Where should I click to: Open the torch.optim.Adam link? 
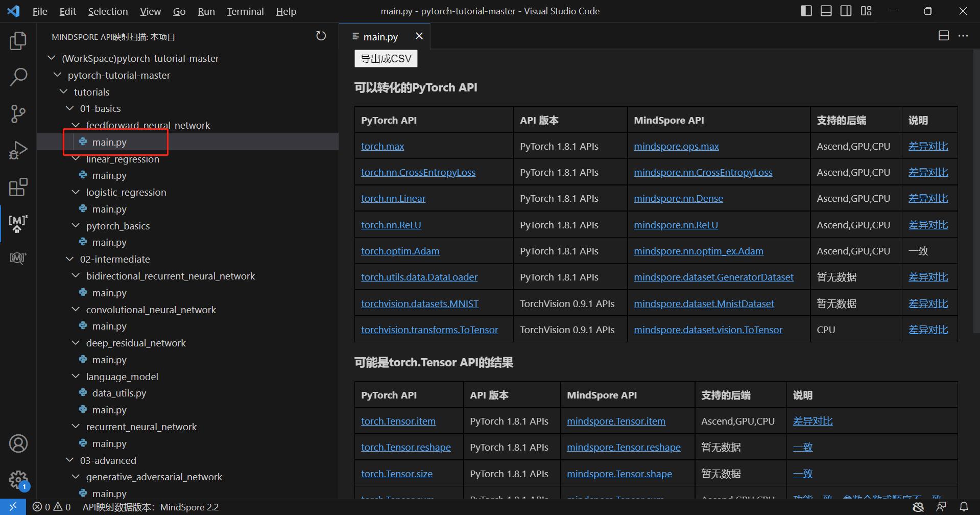coord(400,251)
